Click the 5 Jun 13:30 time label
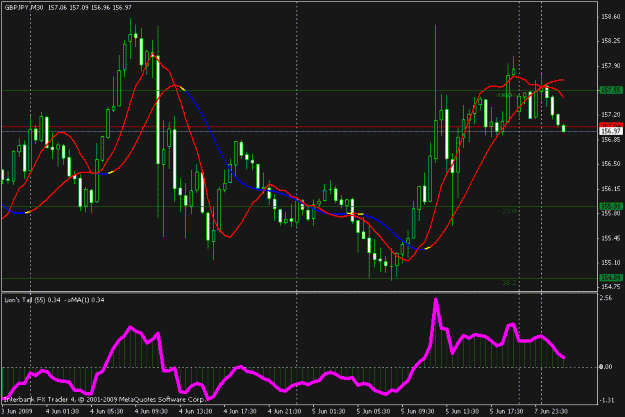This screenshot has width=625, height=417. coord(462,411)
